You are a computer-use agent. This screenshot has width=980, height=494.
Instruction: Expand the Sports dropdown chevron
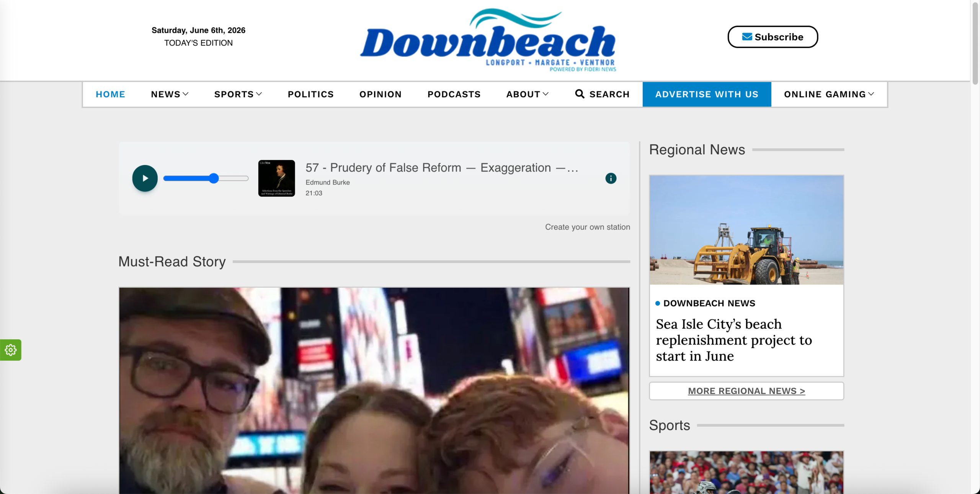click(259, 94)
